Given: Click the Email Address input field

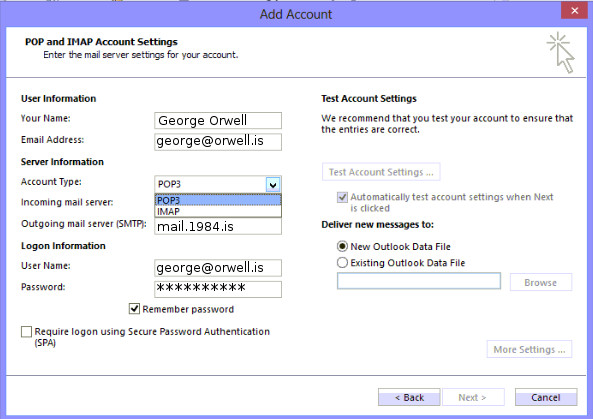Looking at the screenshot, I should click(x=218, y=141).
